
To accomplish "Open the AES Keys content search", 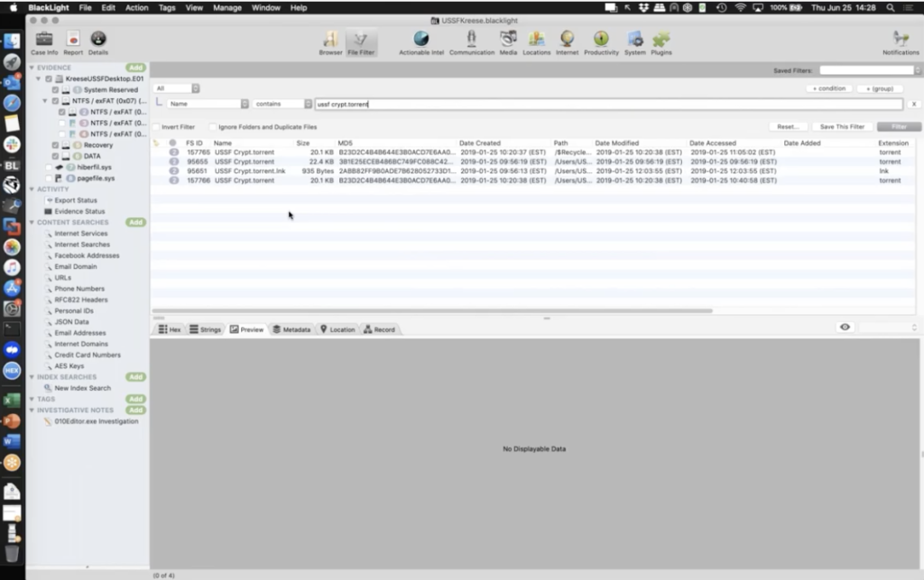I will (69, 366).
